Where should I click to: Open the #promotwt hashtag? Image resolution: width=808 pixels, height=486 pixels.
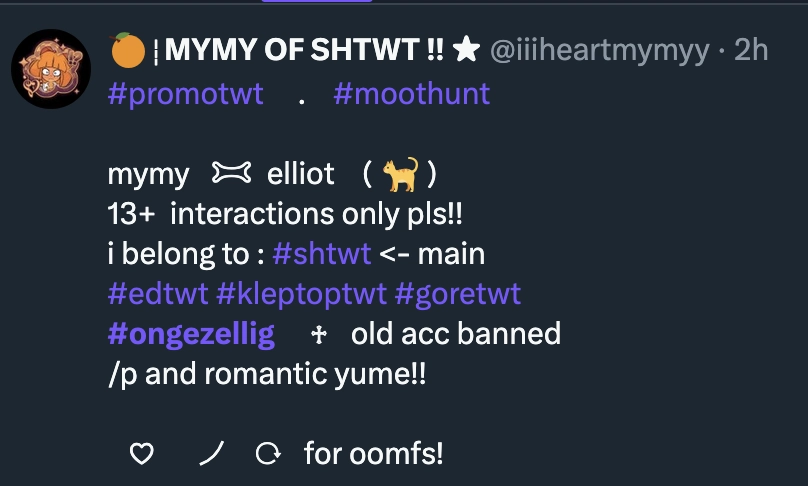[185, 94]
